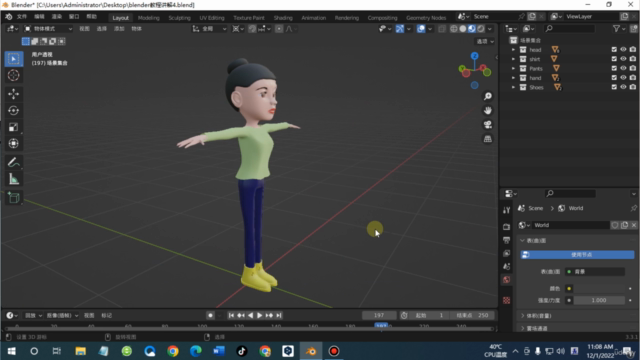This screenshot has width=640, height=360.
Task: Toggle X-ray mode in viewport header
Action: [x=442, y=29]
